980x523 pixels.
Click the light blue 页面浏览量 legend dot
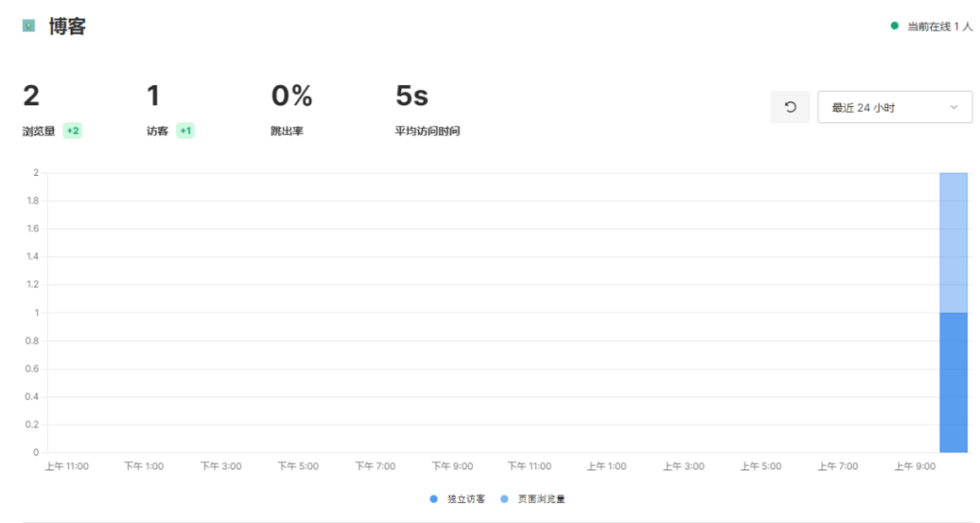coord(504,499)
